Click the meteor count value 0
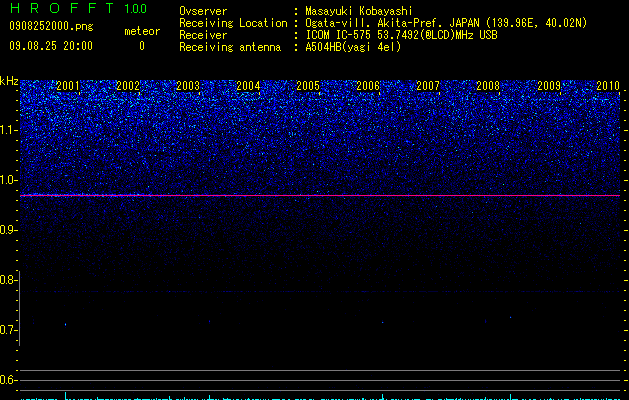This screenshot has width=629, height=400. (142, 46)
